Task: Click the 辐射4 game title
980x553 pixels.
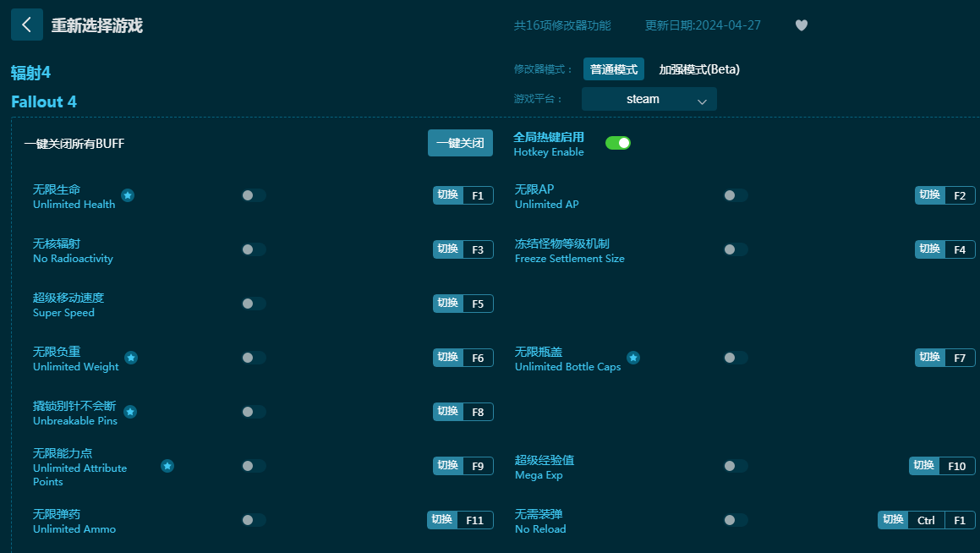Action: pos(30,73)
